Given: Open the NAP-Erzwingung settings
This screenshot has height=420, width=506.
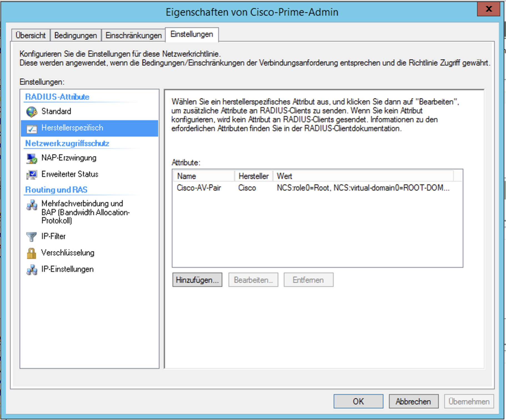Looking at the screenshot, I should [89, 158].
